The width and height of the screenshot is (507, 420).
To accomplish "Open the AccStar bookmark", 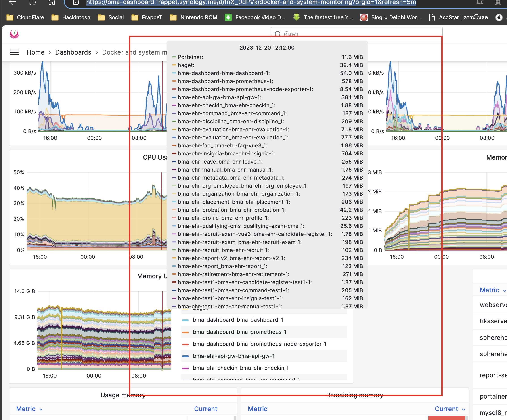I will point(458,17).
